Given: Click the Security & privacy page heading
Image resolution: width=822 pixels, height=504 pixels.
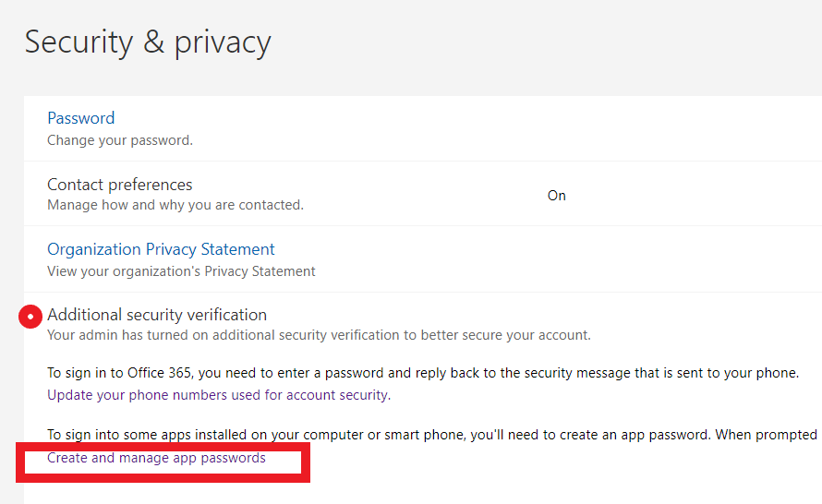Looking at the screenshot, I should point(148,42).
